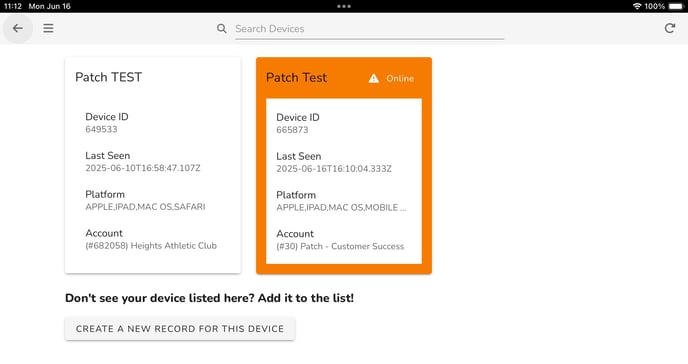
Task: Click the Online status label
Action: click(400, 79)
